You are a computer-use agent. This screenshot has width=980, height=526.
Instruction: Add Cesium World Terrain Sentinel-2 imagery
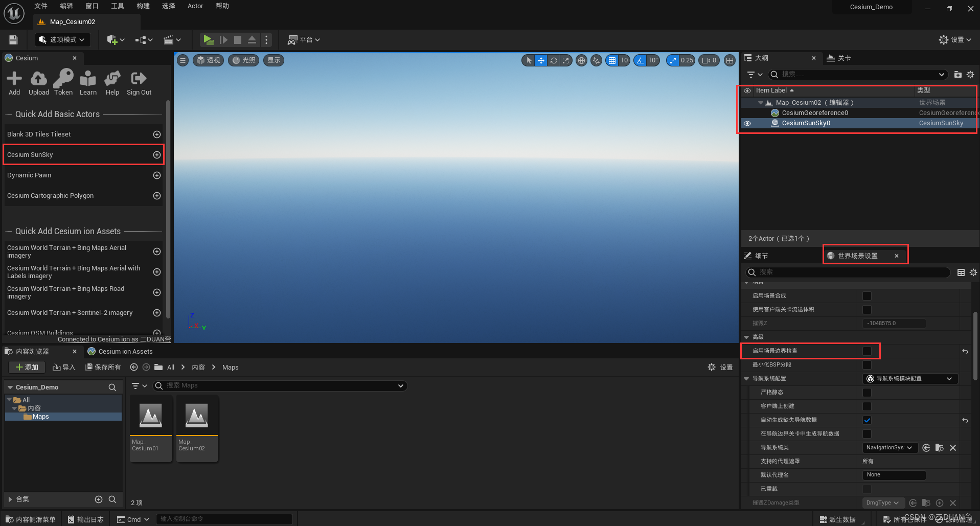pyautogui.click(x=157, y=313)
